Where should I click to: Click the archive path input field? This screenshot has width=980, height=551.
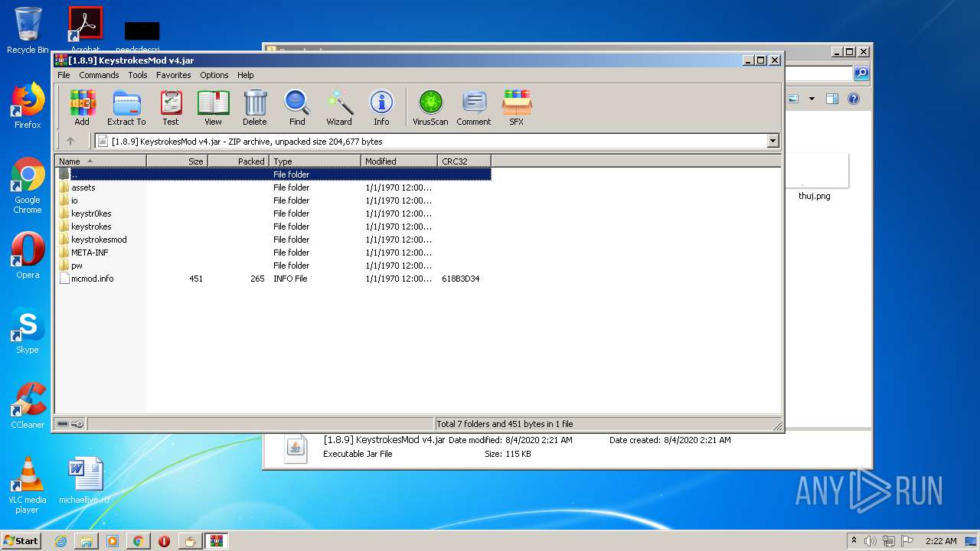436,141
